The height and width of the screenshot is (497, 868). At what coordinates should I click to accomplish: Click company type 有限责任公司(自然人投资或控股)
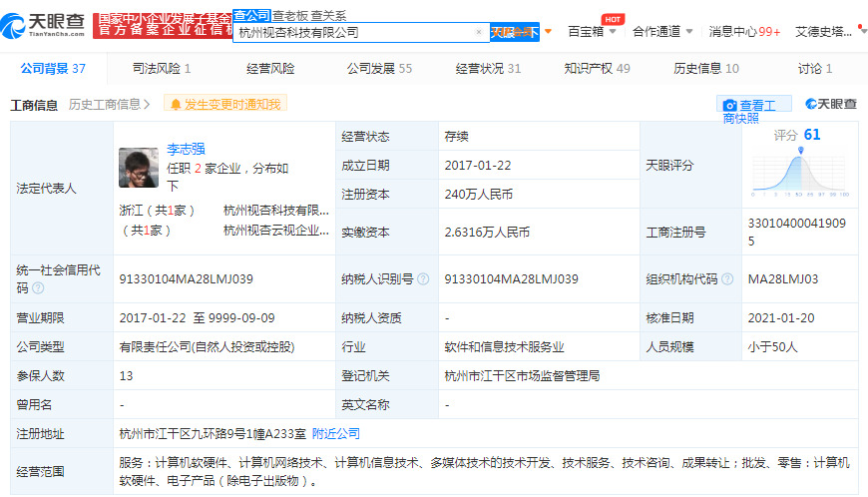(x=207, y=347)
